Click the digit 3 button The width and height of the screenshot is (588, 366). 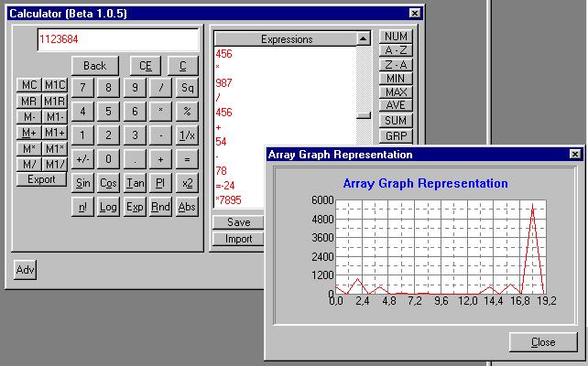click(135, 135)
